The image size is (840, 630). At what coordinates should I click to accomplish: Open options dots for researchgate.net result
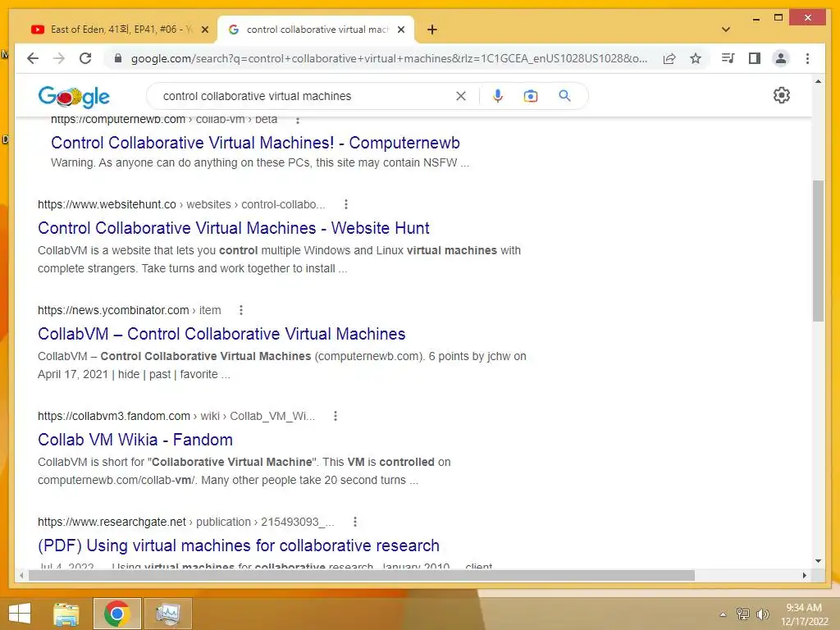[x=355, y=522]
